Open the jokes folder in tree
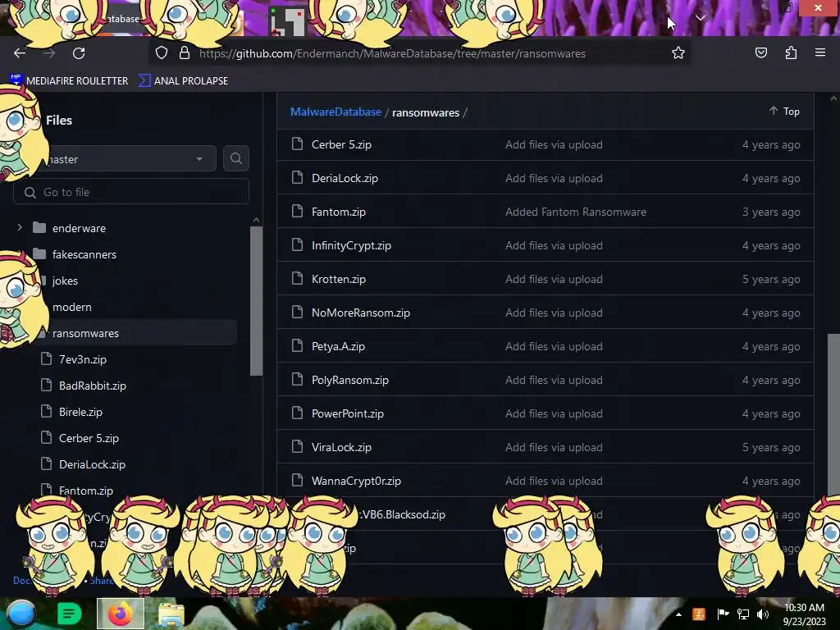 click(65, 281)
